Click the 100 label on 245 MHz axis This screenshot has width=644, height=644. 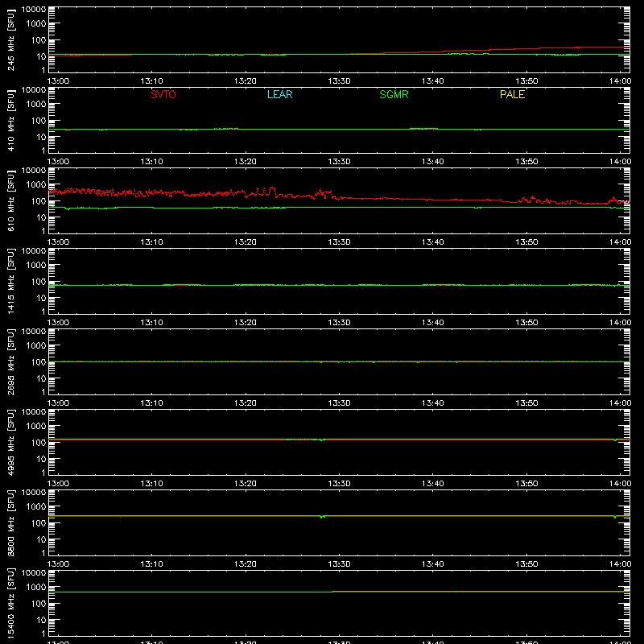pyautogui.click(x=39, y=40)
